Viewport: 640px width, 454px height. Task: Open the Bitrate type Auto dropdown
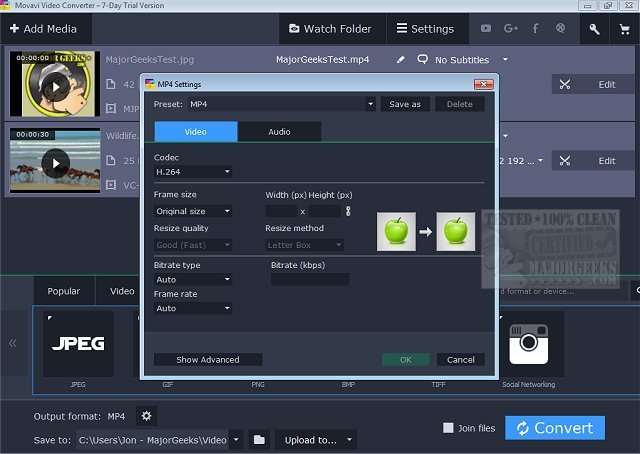click(193, 280)
